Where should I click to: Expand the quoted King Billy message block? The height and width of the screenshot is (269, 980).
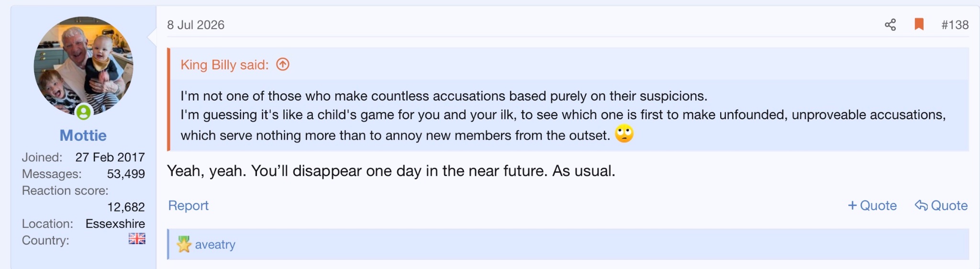pos(570,115)
